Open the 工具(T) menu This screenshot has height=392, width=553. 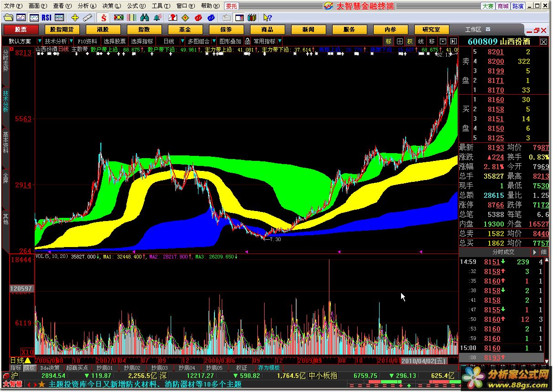coord(160,6)
